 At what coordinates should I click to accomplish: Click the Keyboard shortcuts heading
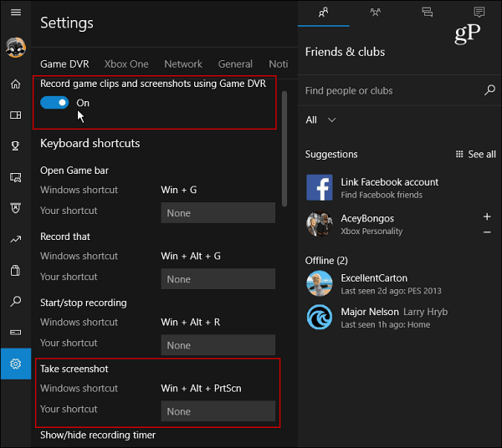click(90, 143)
